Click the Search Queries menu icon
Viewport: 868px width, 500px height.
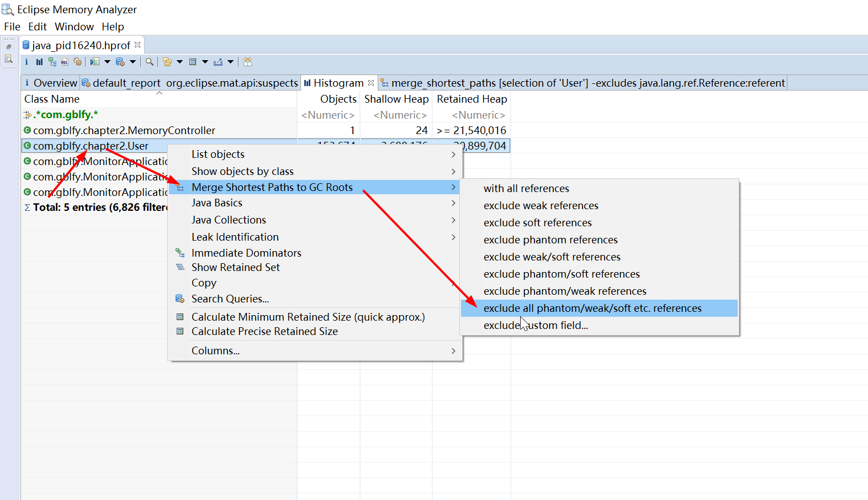coord(179,299)
